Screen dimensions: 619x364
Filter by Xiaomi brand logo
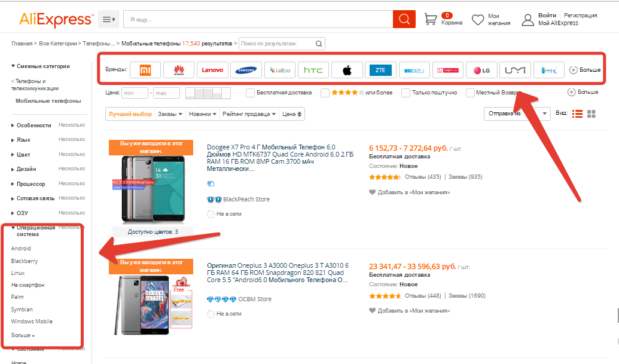(145, 70)
